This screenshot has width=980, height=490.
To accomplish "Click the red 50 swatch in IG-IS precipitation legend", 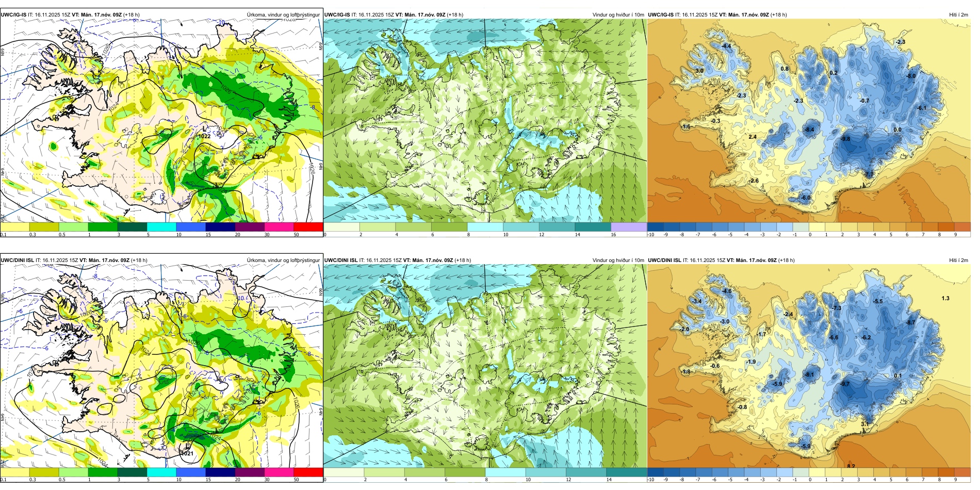I will (x=308, y=226).
